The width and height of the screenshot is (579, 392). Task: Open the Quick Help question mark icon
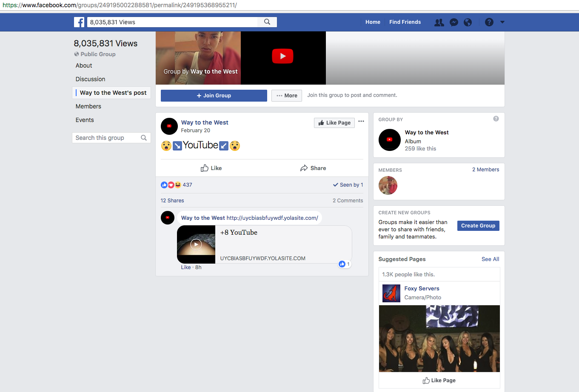point(489,22)
